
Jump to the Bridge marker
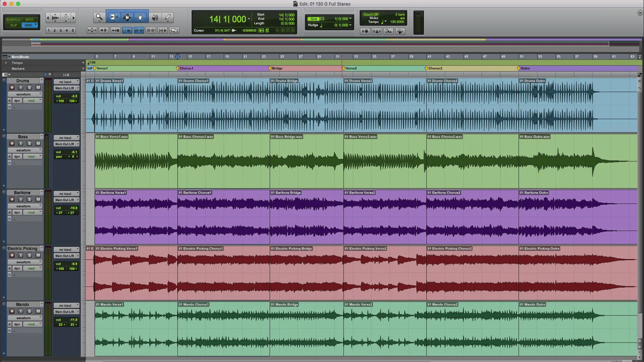pos(270,68)
